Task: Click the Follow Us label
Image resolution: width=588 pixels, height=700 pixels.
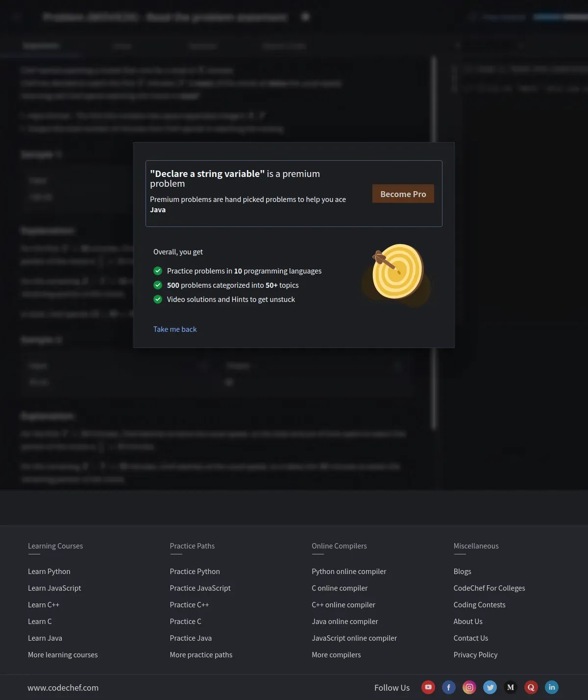Action: [392, 687]
